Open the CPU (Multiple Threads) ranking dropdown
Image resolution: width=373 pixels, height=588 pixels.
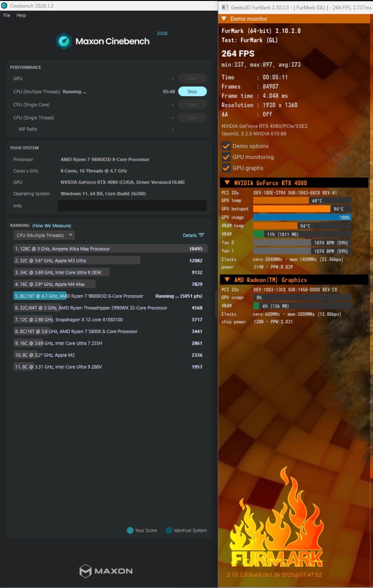(x=44, y=235)
